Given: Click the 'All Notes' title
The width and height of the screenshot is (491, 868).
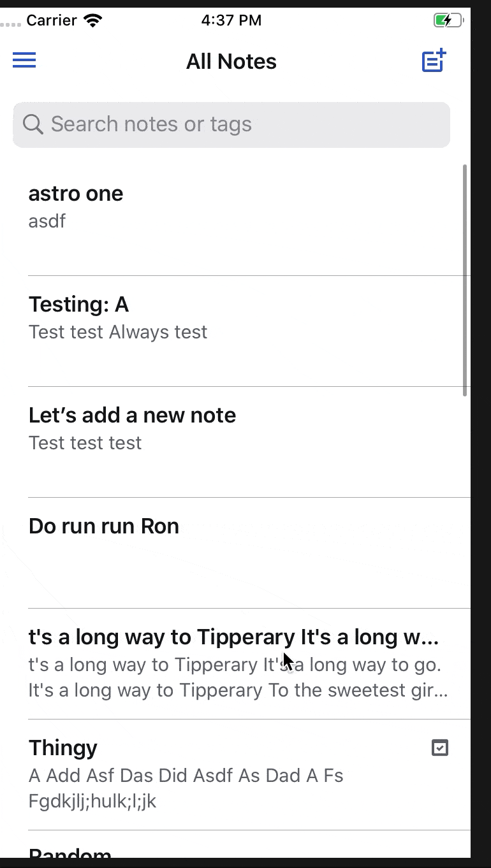Looking at the screenshot, I should pos(231,61).
